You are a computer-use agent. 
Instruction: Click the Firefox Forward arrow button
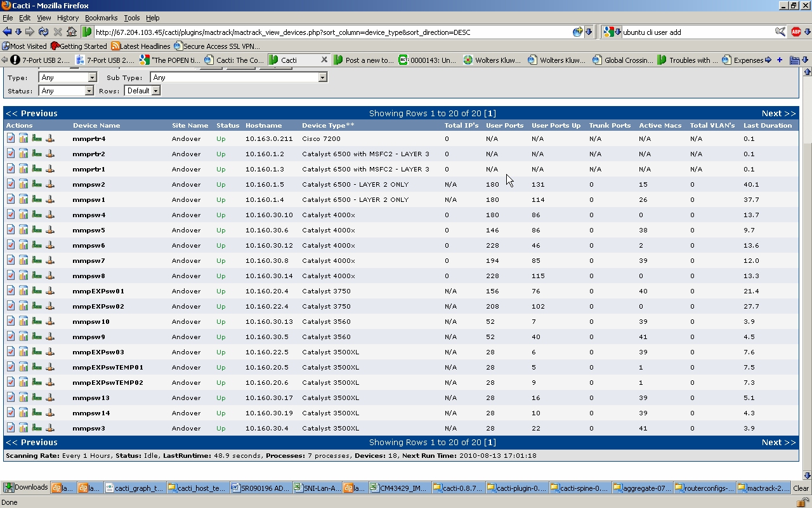[30, 32]
